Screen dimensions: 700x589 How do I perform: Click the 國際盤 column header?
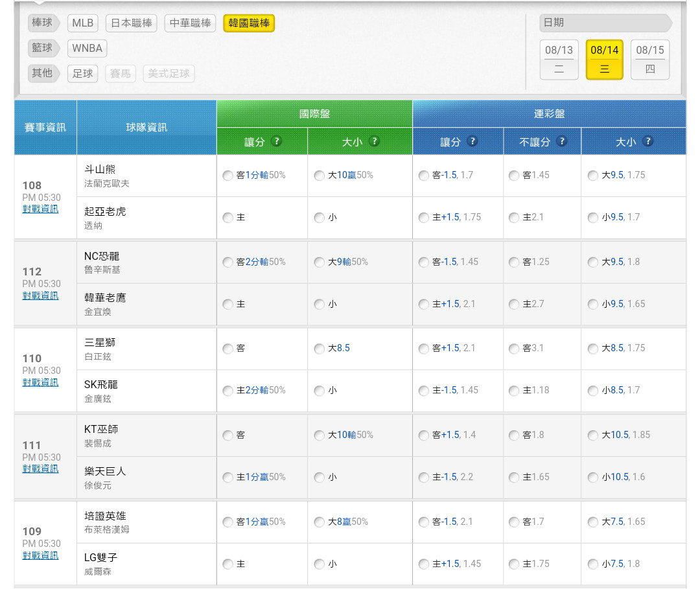(x=314, y=114)
